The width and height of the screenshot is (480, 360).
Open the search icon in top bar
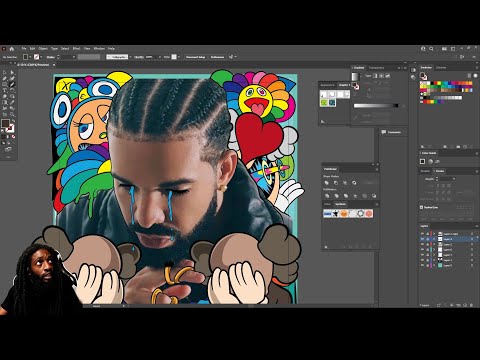[x=431, y=49]
